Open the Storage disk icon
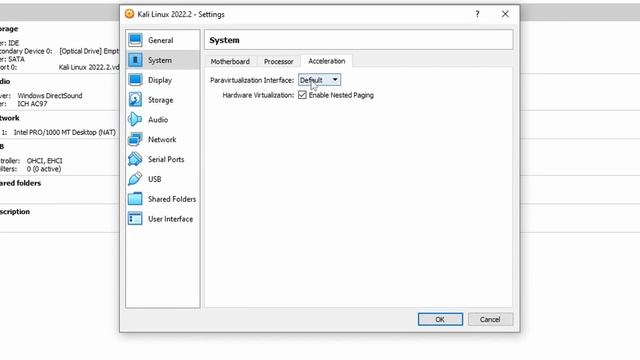 pos(135,100)
